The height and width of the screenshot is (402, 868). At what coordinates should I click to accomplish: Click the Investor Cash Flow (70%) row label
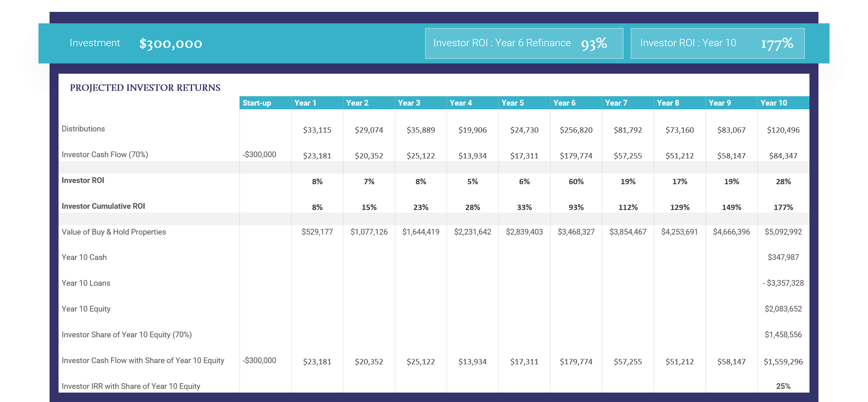coord(105,155)
